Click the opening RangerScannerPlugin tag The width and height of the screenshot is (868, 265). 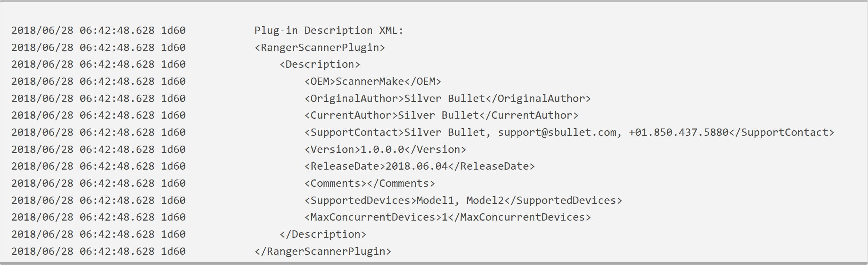pyautogui.click(x=320, y=48)
